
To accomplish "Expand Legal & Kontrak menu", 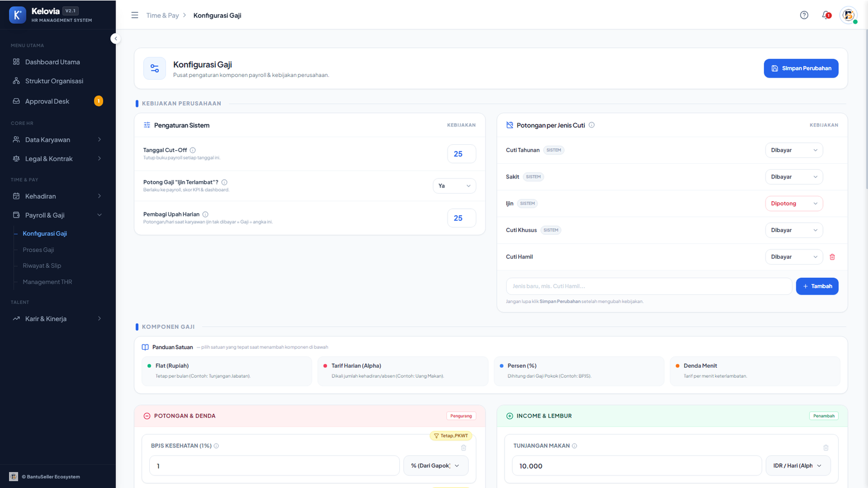I will (x=58, y=159).
